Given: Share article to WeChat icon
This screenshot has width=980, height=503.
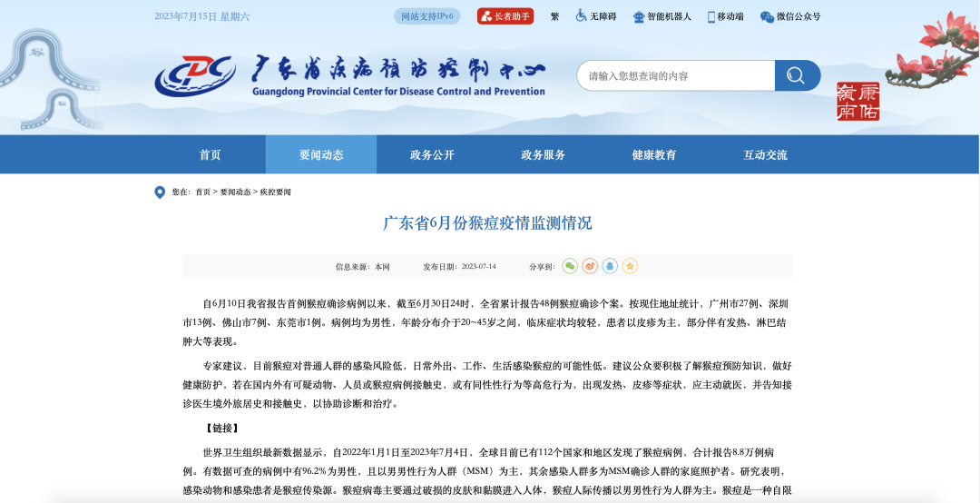Looking at the screenshot, I should click(x=569, y=267).
